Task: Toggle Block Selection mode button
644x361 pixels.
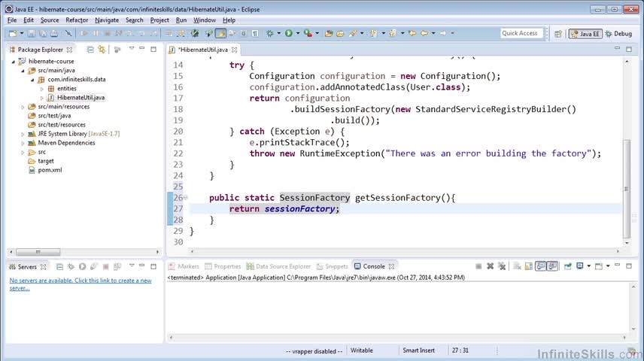Action: click(244, 33)
